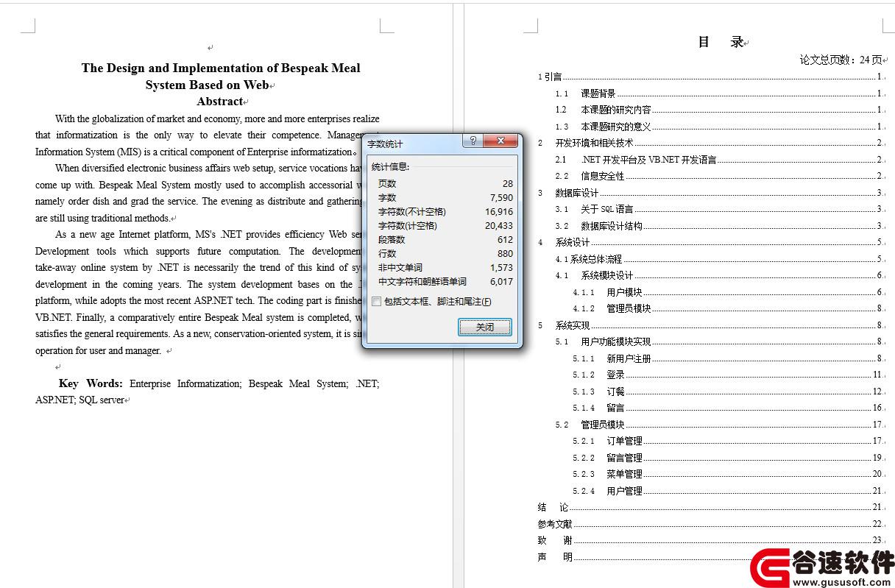895x588 pixels.
Task: Click the 关闭 button in the dialog
Action: pyautogui.click(x=484, y=327)
